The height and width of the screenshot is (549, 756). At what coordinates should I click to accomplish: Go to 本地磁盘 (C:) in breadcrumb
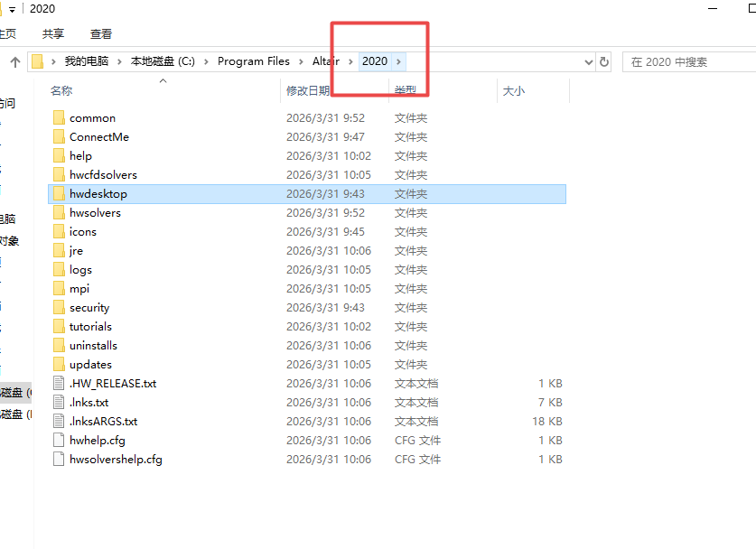pos(163,62)
